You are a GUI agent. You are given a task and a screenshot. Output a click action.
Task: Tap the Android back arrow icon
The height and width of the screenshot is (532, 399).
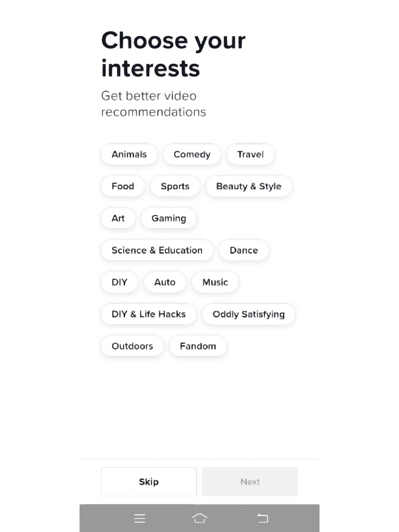pyautogui.click(x=262, y=518)
